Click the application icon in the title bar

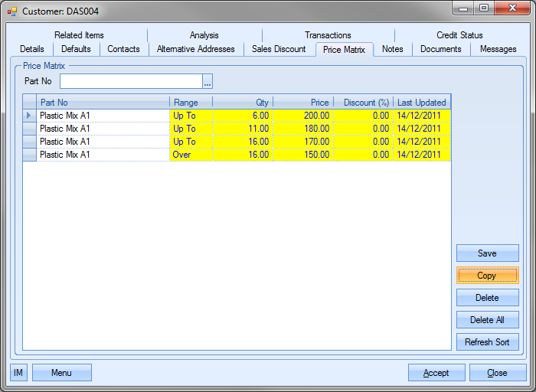click(x=11, y=11)
